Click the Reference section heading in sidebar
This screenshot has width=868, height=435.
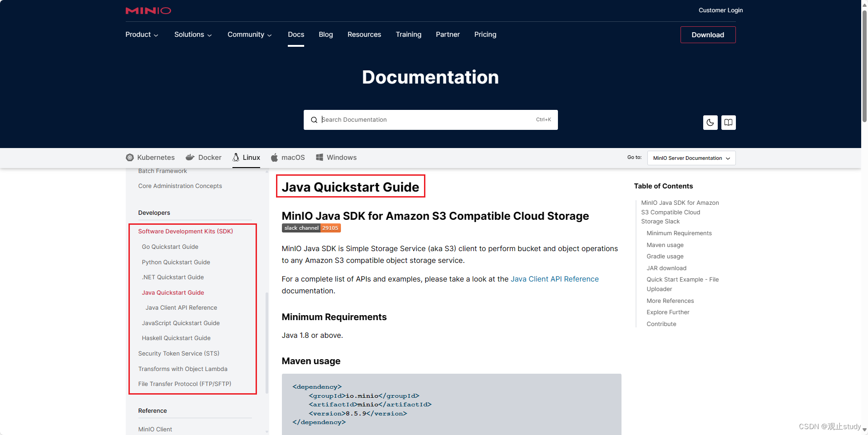point(152,411)
